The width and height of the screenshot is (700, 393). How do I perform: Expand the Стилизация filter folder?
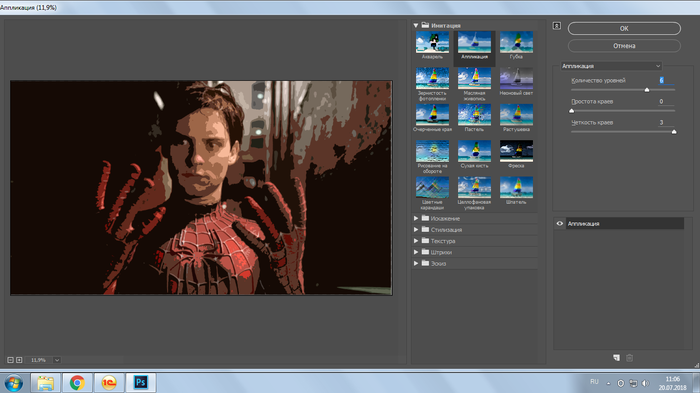coord(416,230)
